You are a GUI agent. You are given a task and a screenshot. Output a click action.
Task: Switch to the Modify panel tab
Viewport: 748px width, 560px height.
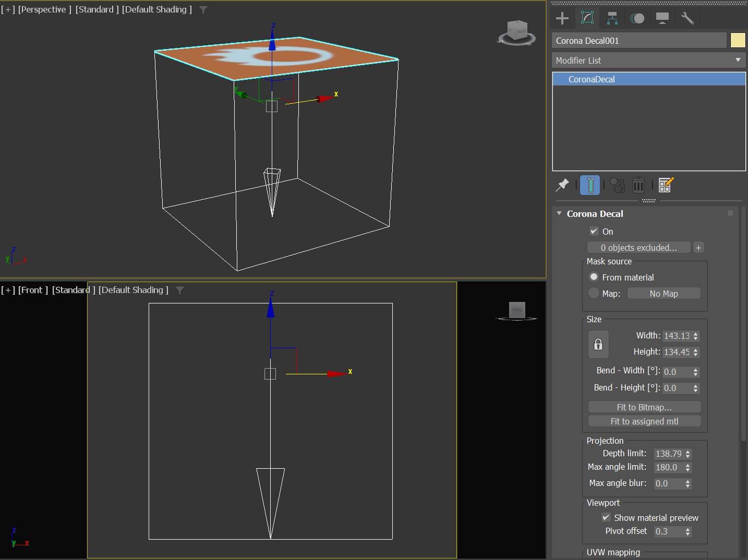(587, 18)
